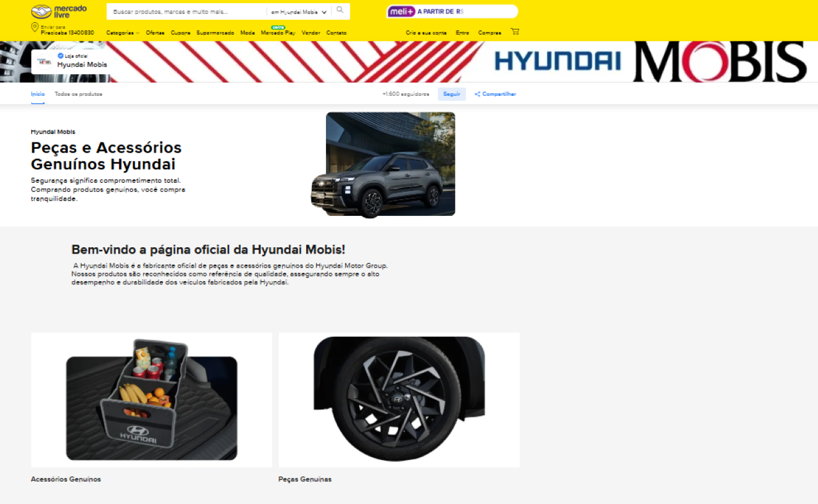Click the Compartilhar share icon
Screen dimensions: 818x504
[x=477, y=94]
